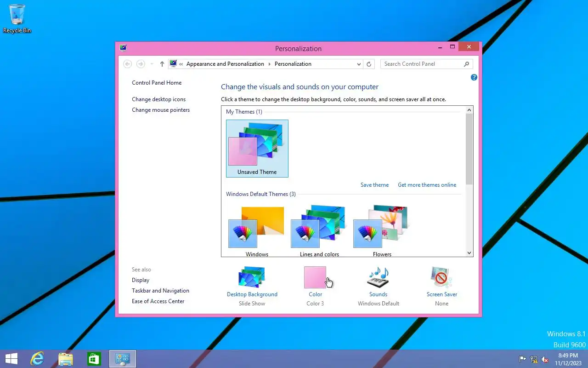Open the Recycle Bin desktop icon
Viewport: 588px width, 368px height.
point(17,18)
